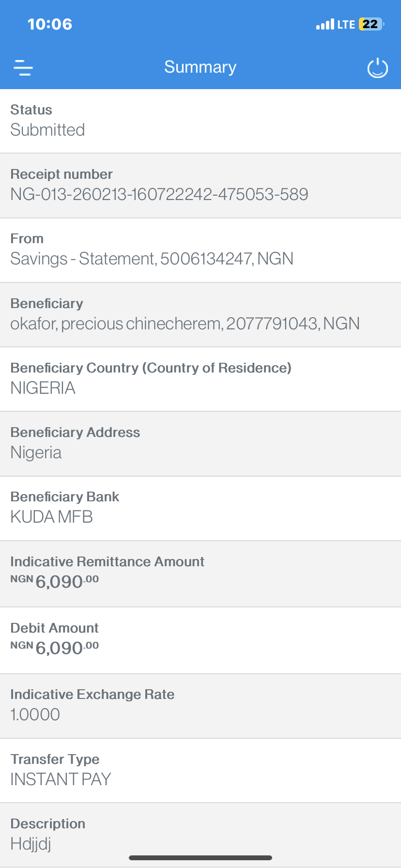This screenshot has width=401, height=868.
Task: Tap the battery level indicator
Action: [371, 24]
